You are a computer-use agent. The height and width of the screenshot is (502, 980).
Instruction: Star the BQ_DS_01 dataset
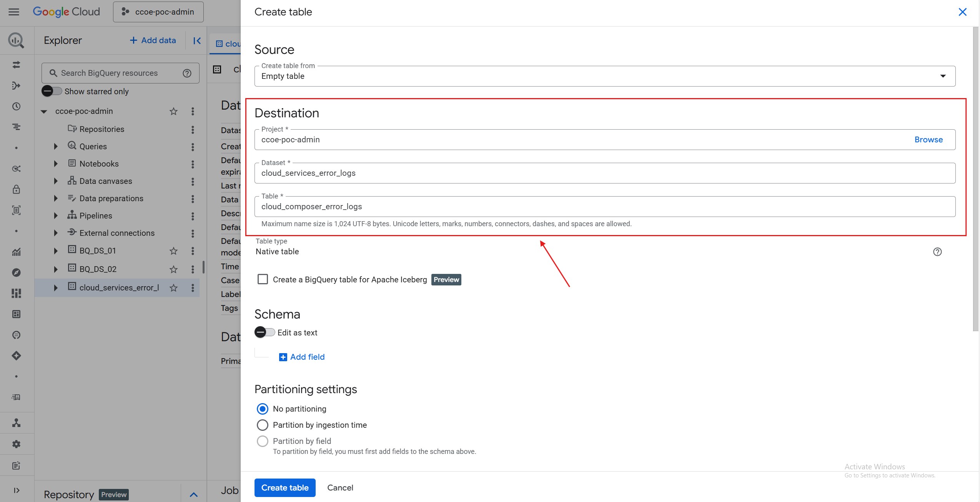pos(173,251)
